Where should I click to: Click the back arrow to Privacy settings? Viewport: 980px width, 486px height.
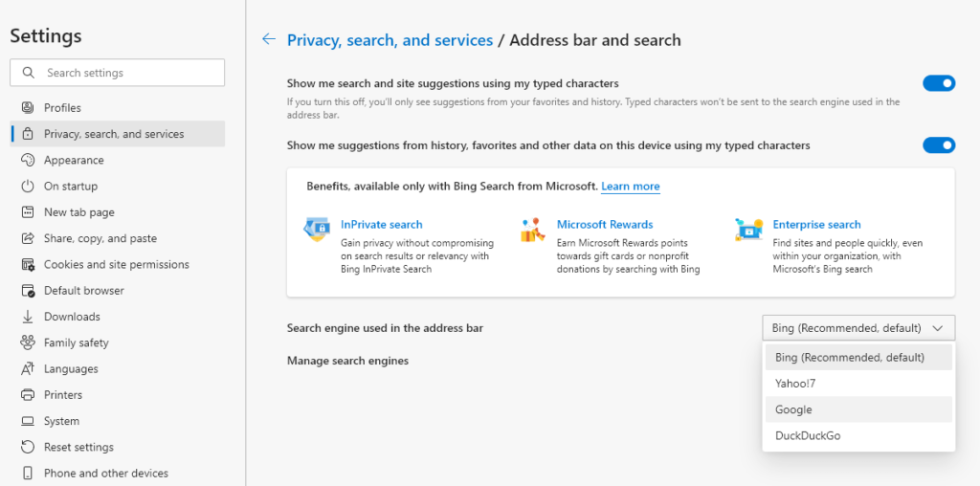(269, 39)
